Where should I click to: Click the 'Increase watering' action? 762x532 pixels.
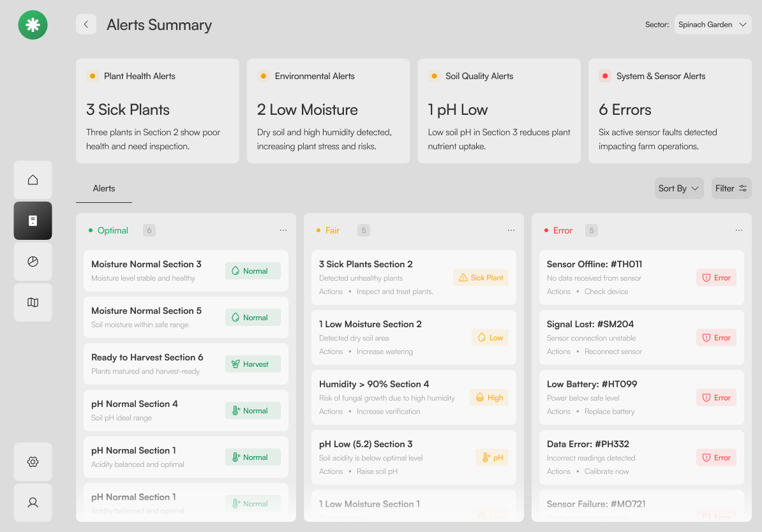[385, 351]
